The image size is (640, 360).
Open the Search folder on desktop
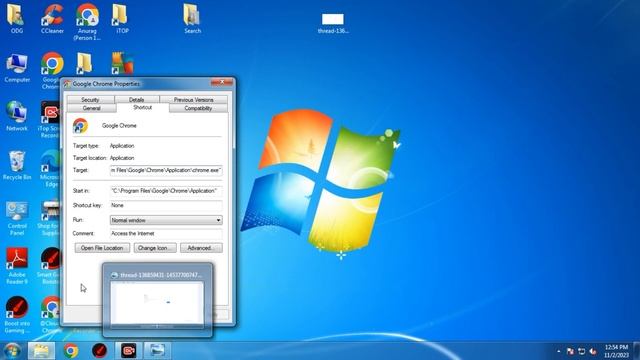pyautogui.click(x=192, y=18)
